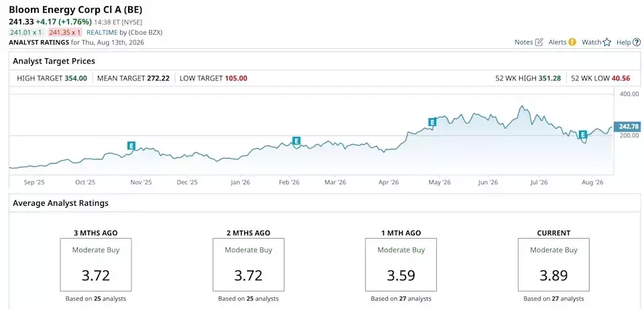Screen dimensions: 644x309
Task: Click the 200.00 axis label
Action: [629, 135]
